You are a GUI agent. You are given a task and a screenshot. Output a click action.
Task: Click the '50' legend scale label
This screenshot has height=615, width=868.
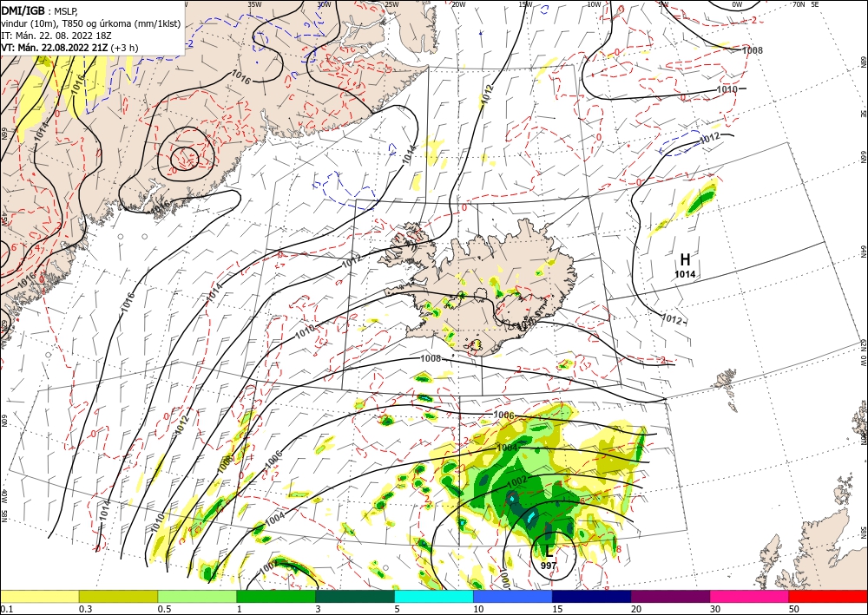click(794, 609)
